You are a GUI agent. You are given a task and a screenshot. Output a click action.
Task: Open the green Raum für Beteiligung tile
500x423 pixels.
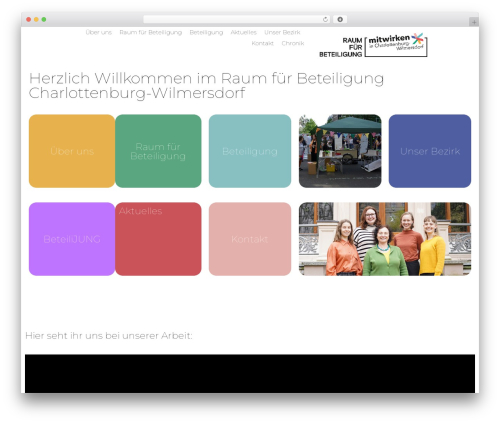point(158,151)
